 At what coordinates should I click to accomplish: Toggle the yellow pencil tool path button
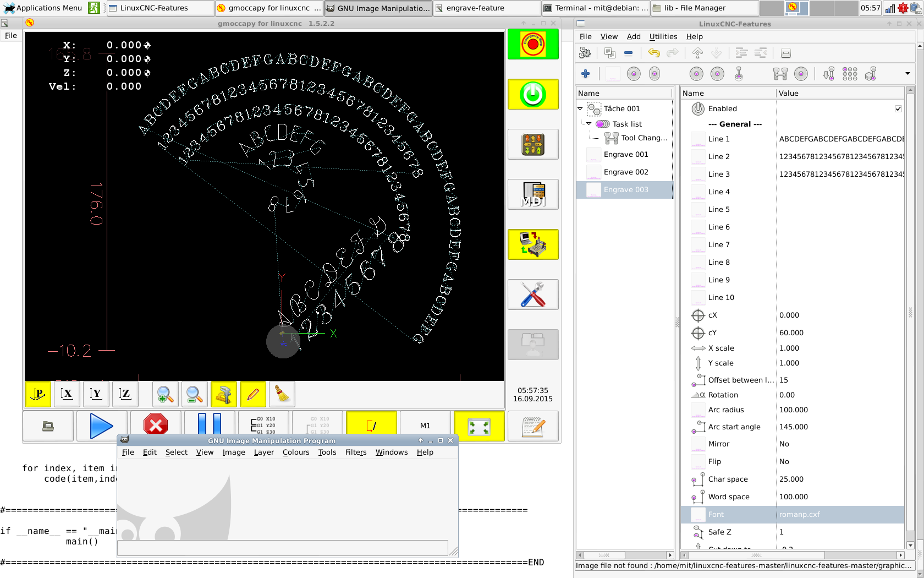coord(253,394)
